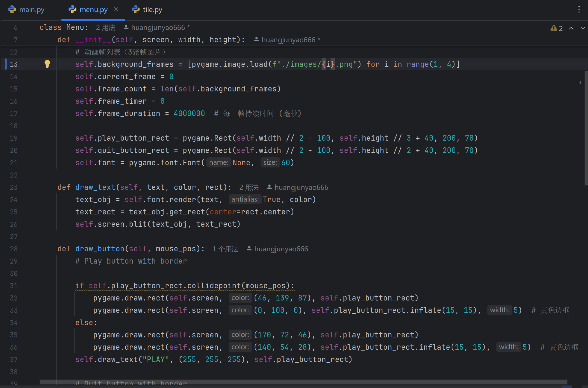Close the menu.py tab

click(116, 10)
